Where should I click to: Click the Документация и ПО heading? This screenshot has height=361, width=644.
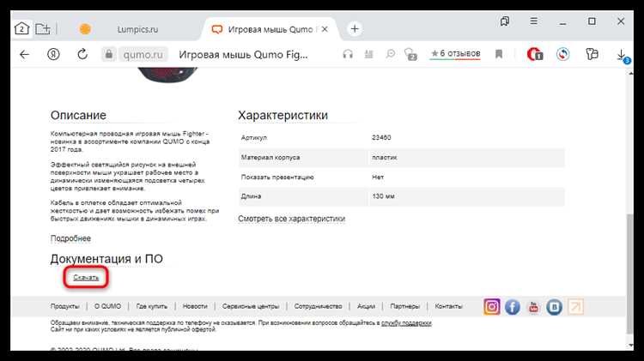point(106,259)
